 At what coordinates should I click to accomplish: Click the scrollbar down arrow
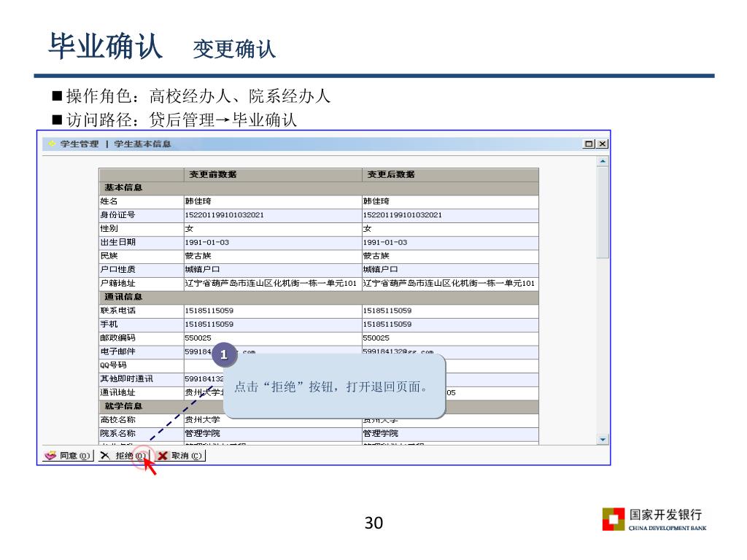tap(603, 440)
